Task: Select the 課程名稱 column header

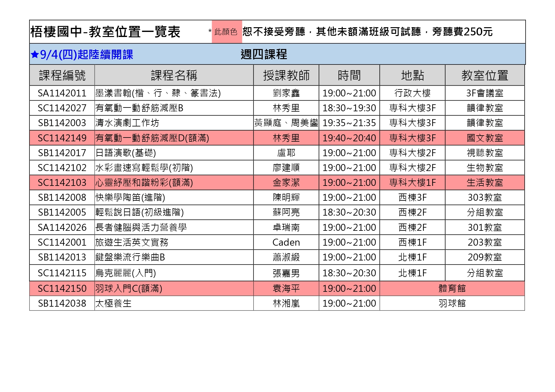Action: click(174, 75)
